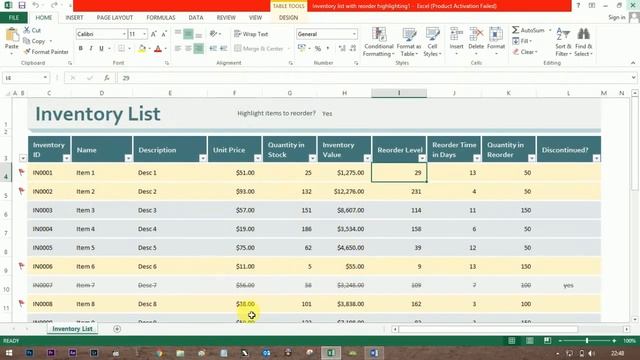640x360 pixels.
Task: Toggle Italic formatting
Action: (91, 49)
